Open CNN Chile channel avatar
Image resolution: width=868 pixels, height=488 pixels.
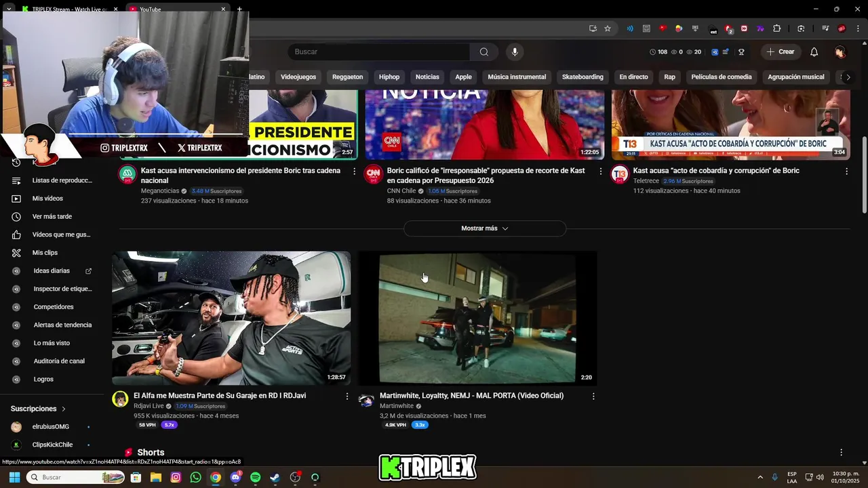tap(374, 174)
